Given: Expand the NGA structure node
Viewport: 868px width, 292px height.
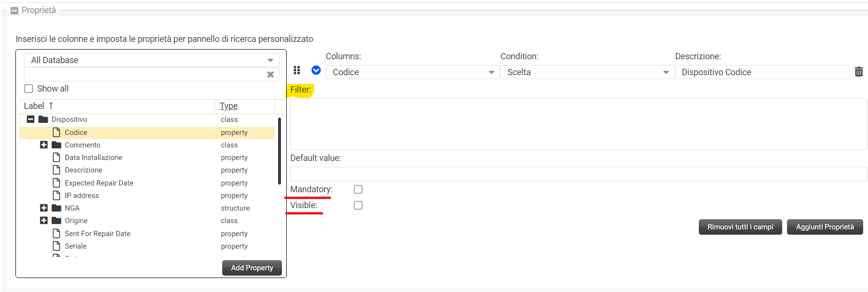Looking at the screenshot, I should (x=44, y=208).
